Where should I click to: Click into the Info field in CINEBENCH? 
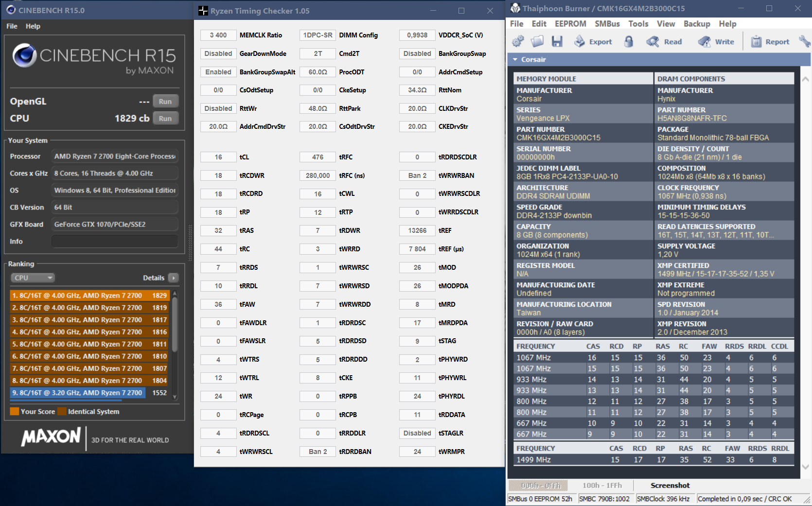point(115,241)
